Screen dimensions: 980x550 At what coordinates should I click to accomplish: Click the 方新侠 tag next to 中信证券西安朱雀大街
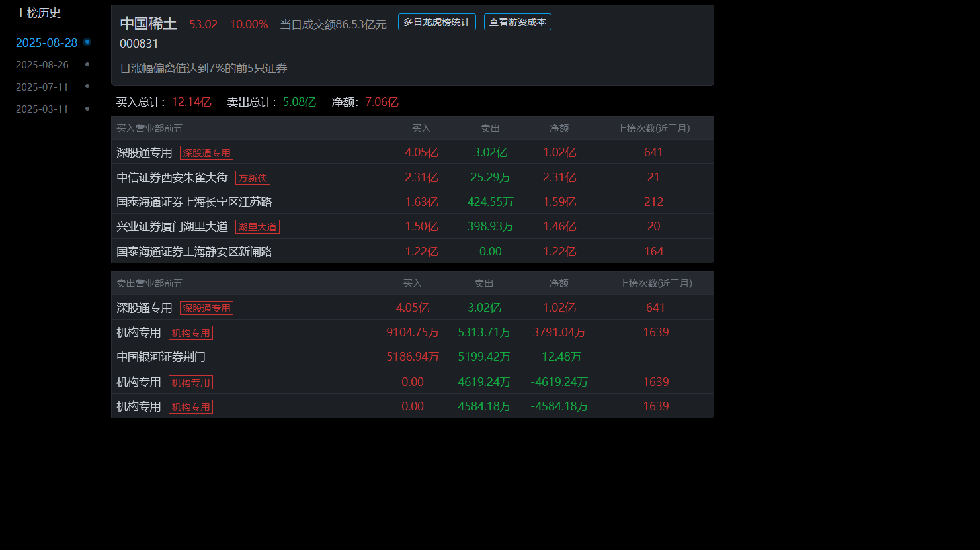coord(253,178)
